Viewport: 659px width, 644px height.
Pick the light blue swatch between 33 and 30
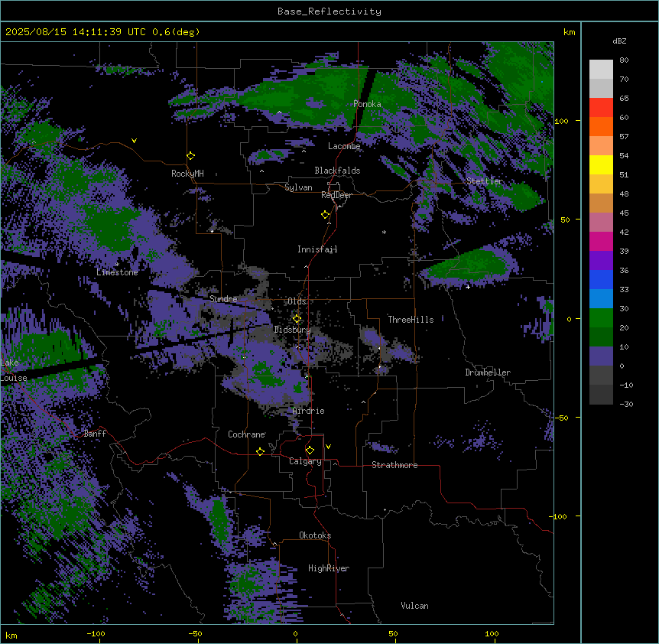tap(601, 299)
